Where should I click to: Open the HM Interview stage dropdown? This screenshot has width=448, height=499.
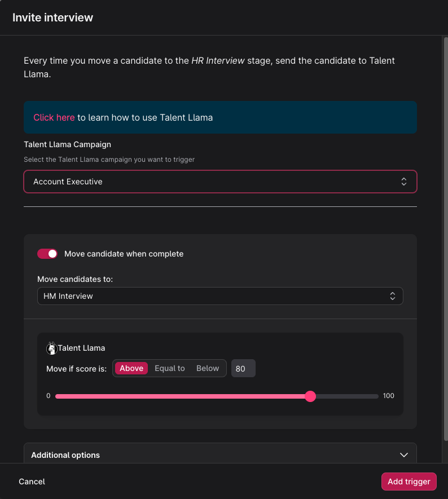tap(221, 296)
